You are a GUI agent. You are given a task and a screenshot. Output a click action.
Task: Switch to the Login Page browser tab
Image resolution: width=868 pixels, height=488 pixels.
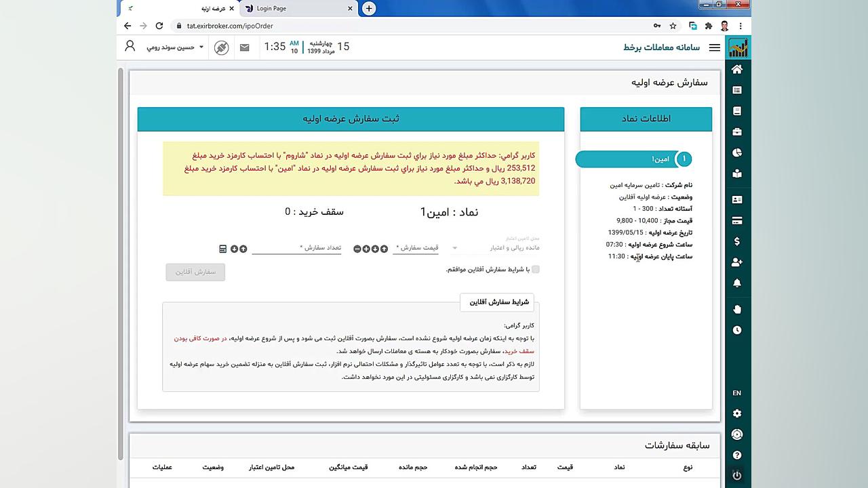(298, 8)
